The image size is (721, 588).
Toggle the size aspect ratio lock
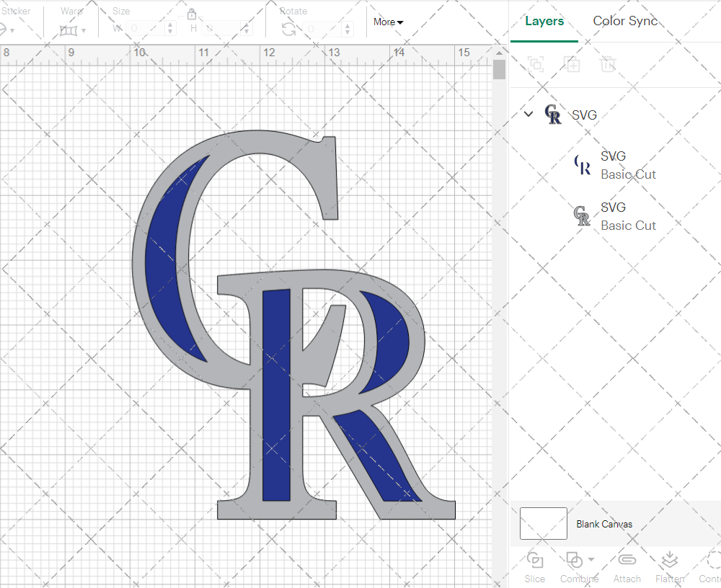tap(191, 14)
